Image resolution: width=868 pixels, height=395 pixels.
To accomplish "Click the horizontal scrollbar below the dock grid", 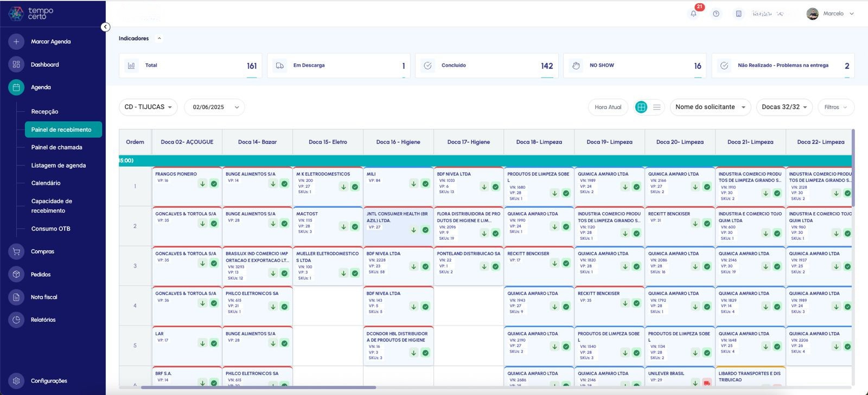I will coord(258,387).
